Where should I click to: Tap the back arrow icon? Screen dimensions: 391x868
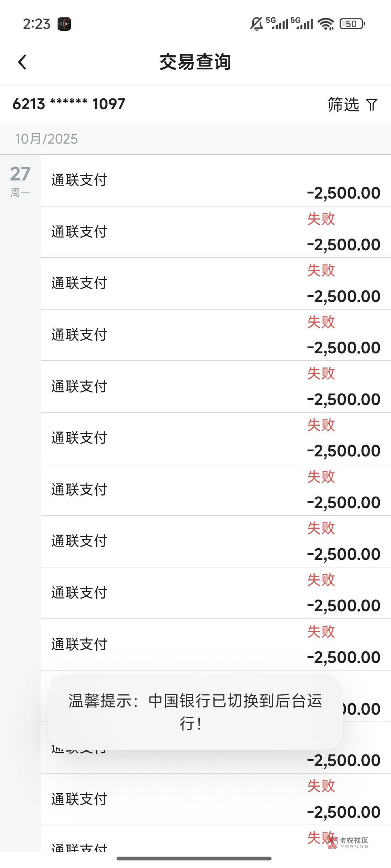22,62
